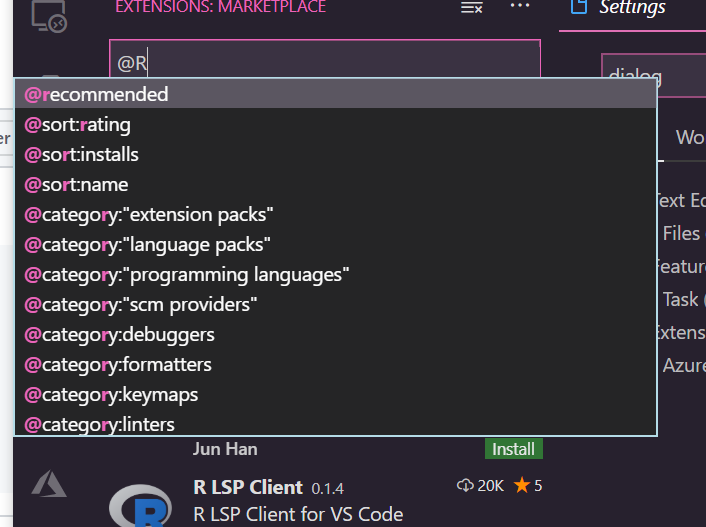The image size is (706, 527).
Task: Clear extensions search results icon
Action: pyautogui.click(x=471, y=7)
